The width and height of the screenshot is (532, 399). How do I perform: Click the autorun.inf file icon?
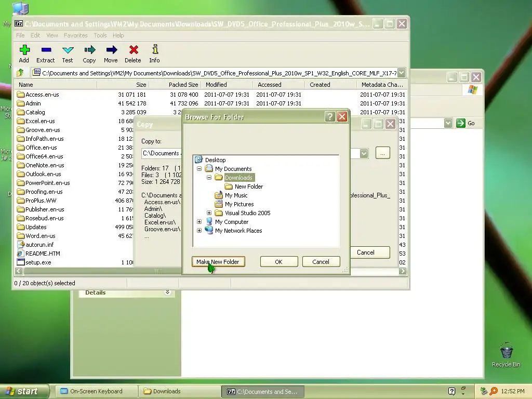21,244
